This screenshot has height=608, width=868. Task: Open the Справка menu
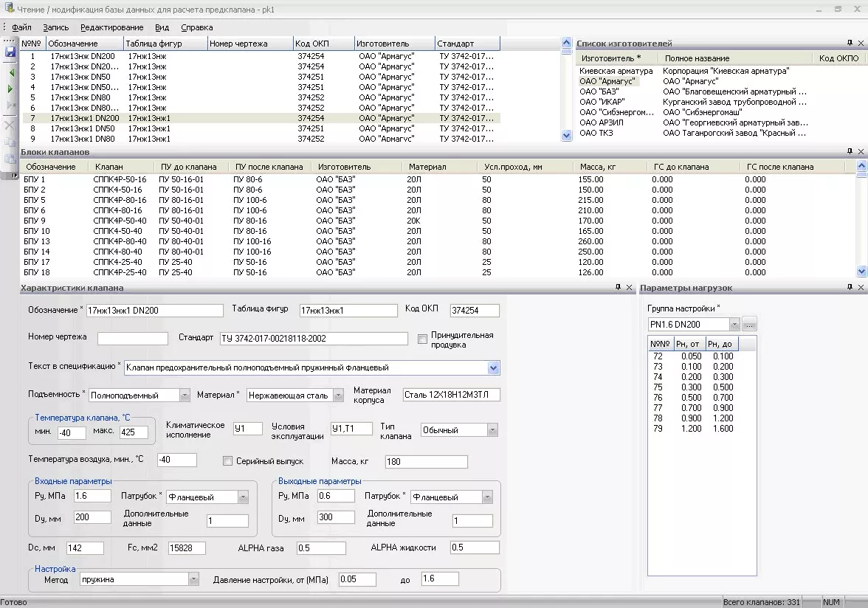pyautogui.click(x=196, y=27)
